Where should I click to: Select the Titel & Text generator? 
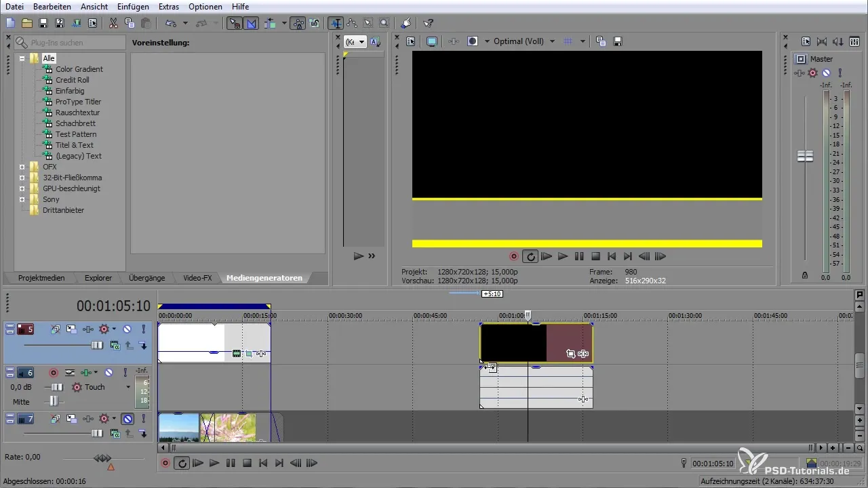pos(75,145)
